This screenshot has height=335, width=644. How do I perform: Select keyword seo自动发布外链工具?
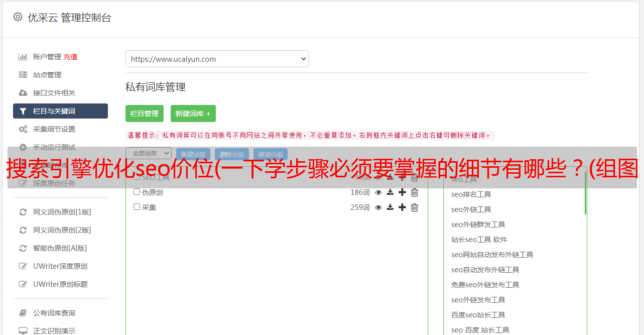485,270
